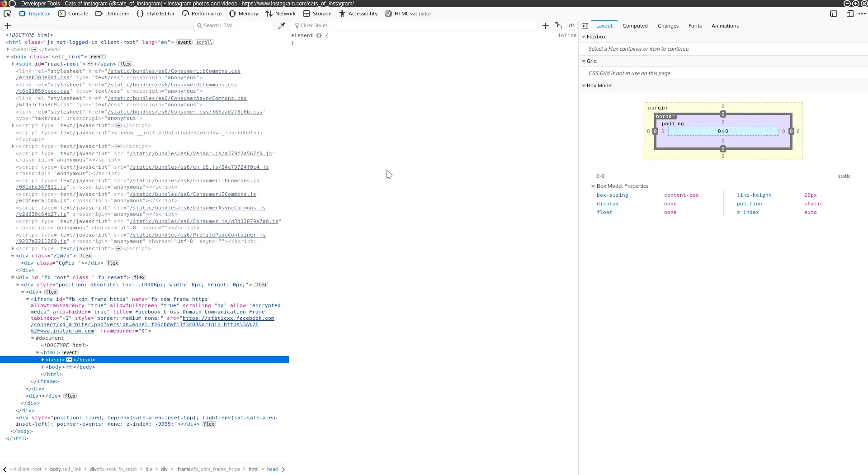Screen dimensions: 868x475
Task: Switch to the Network panel
Action: point(280,14)
